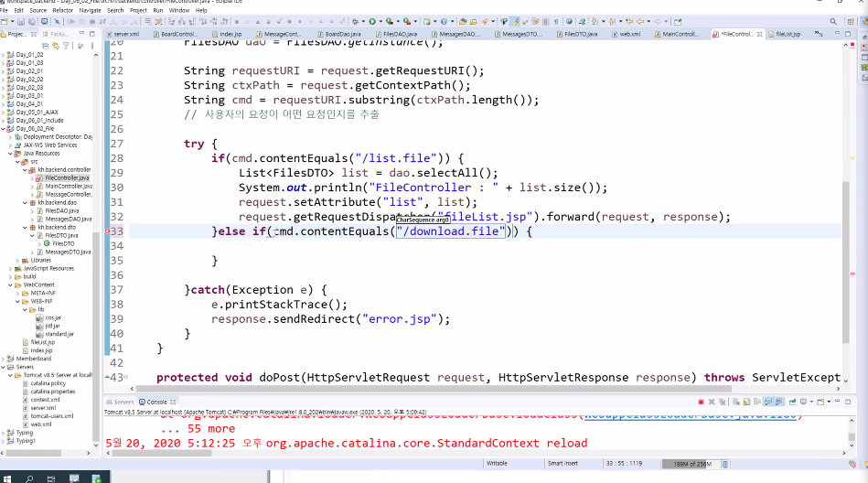Open the Run button dropdown arrow
The width and height of the screenshot is (868, 483).
tap(380, 22)
